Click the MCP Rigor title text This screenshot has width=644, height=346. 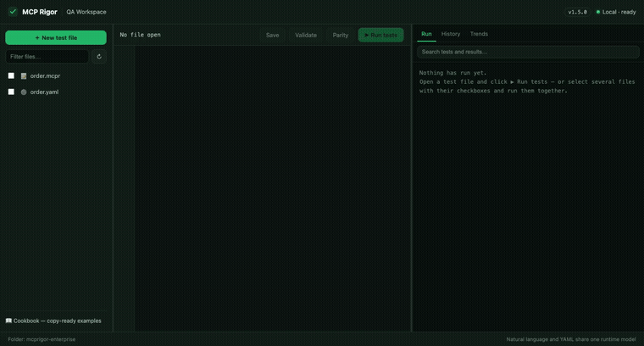point(40,12)
